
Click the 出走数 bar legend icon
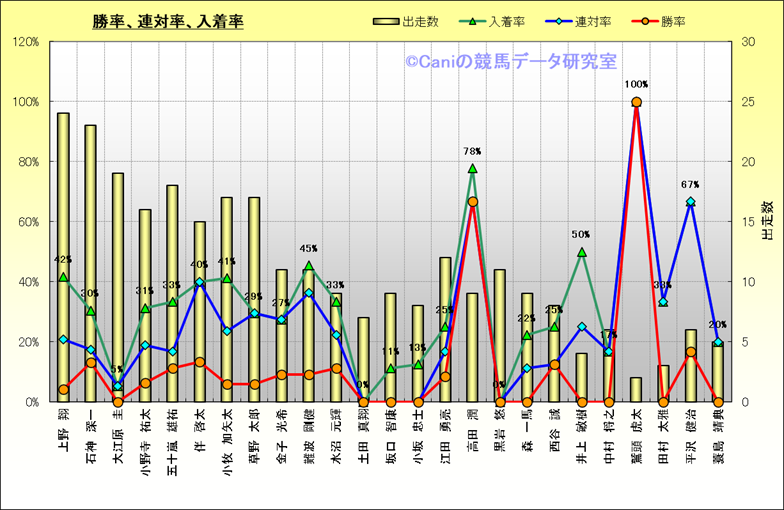(386, 21)
